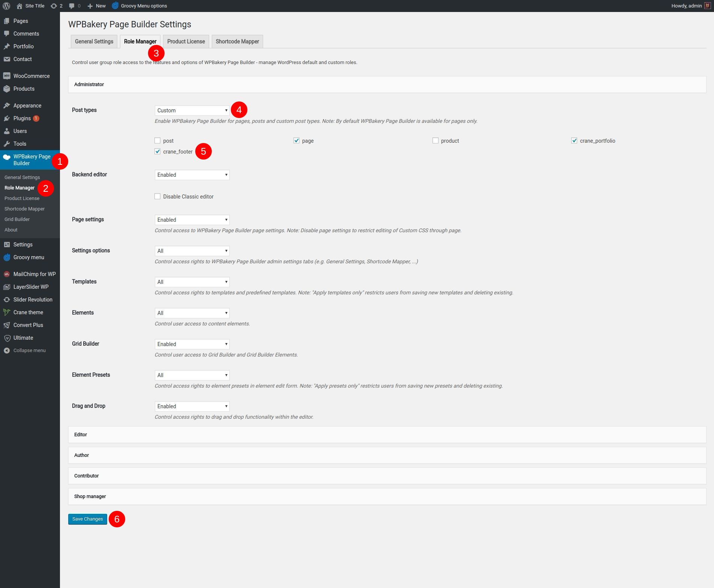The image size is (714, 588).
Task: Click the Settings sliders icon
Action: click(x=7, y=245)
